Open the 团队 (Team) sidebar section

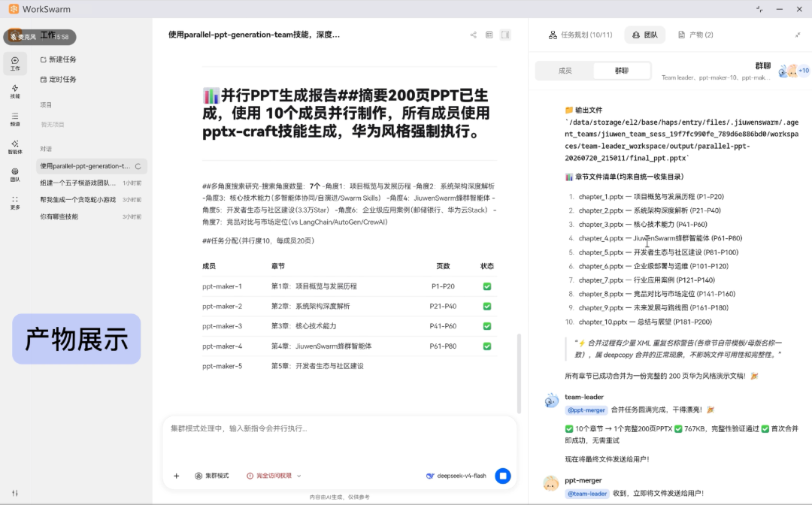(x=15, y=175)
